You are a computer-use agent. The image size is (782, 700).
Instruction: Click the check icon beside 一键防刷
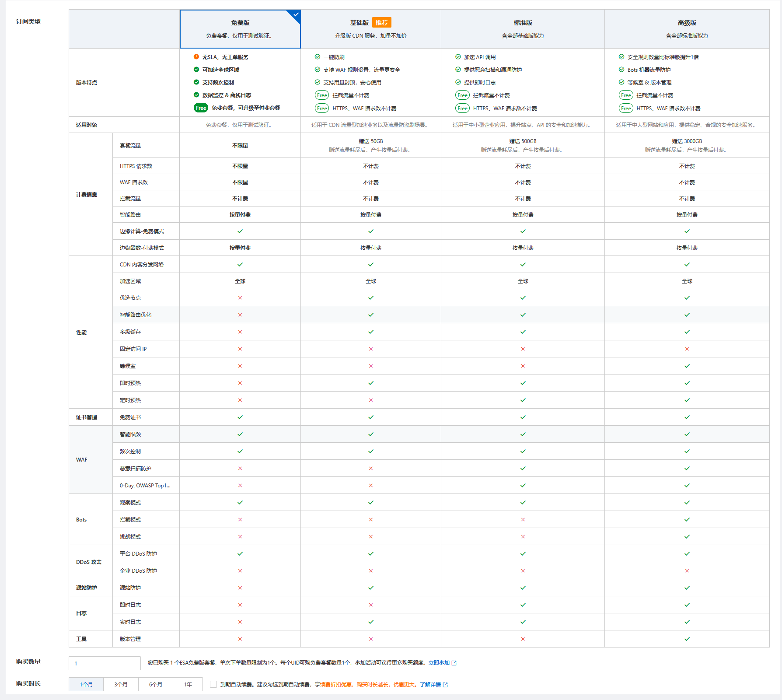318,57
